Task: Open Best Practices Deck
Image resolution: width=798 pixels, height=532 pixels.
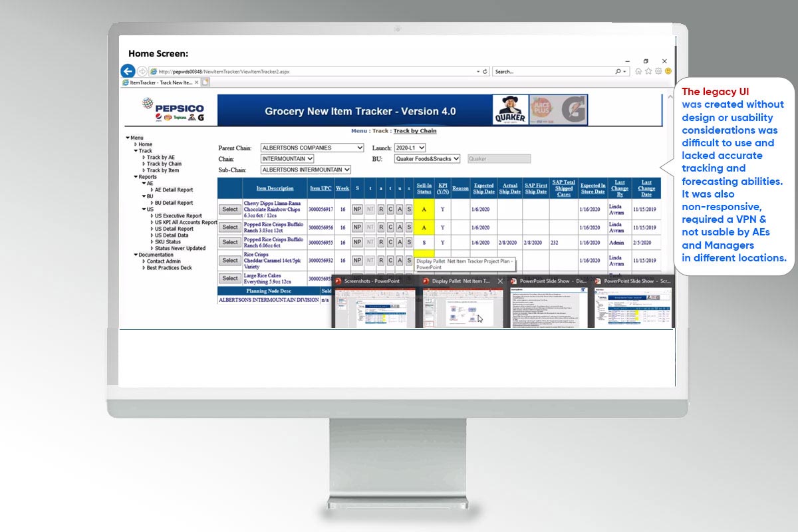Action: click(x=169, y=268)
